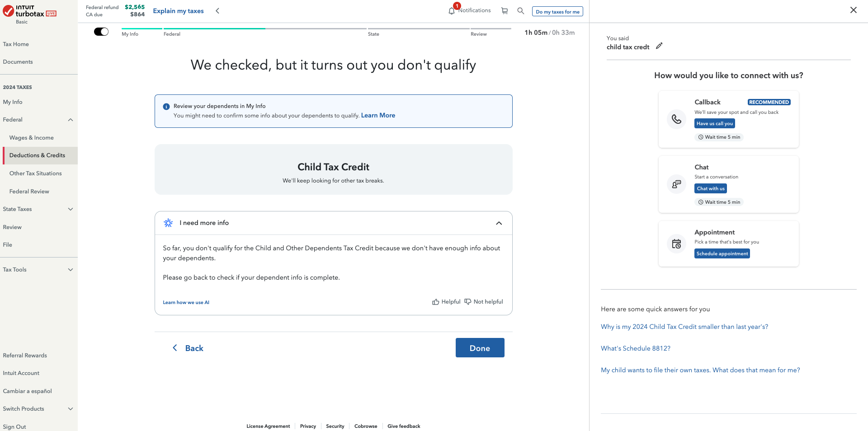Expand the Tax Tools menu

pyautogui.click(x=71, y=270)
